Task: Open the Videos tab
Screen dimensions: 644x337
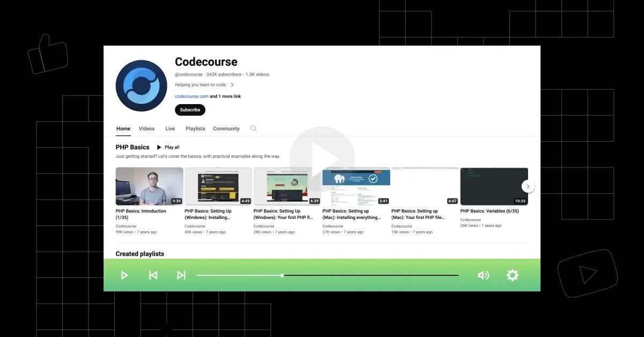Action: coord(147,129)
